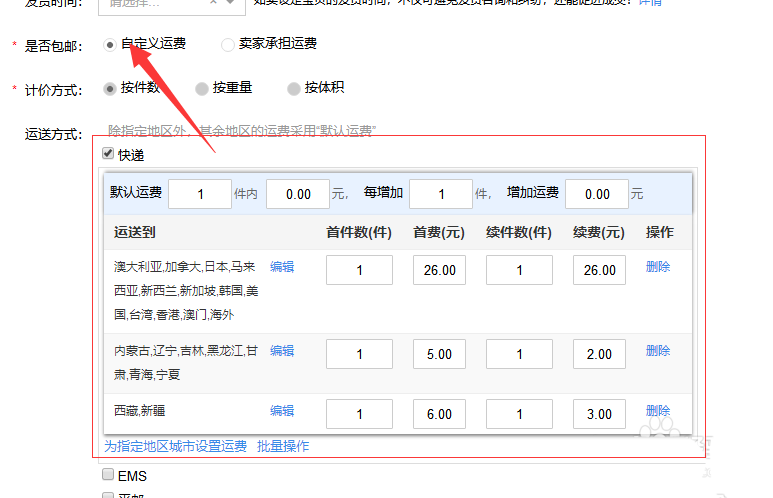Delete the 西藏,新疆 shipping row
Screen dimensions: 773x498
[658, 411]
